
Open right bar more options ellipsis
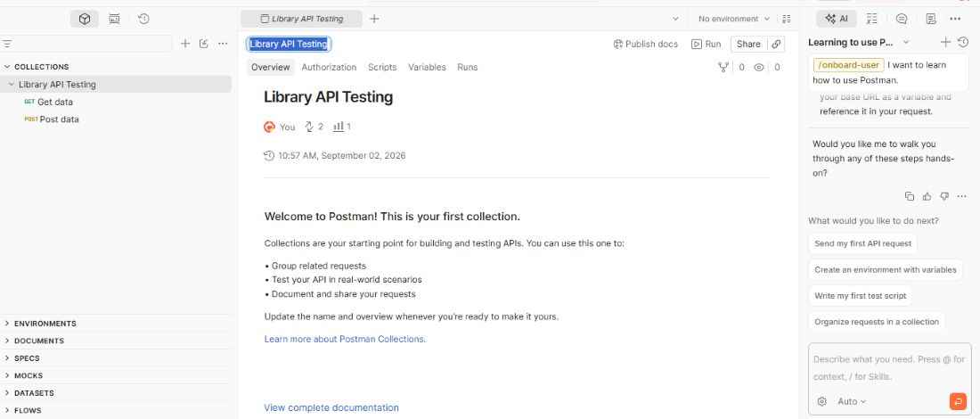956,19
